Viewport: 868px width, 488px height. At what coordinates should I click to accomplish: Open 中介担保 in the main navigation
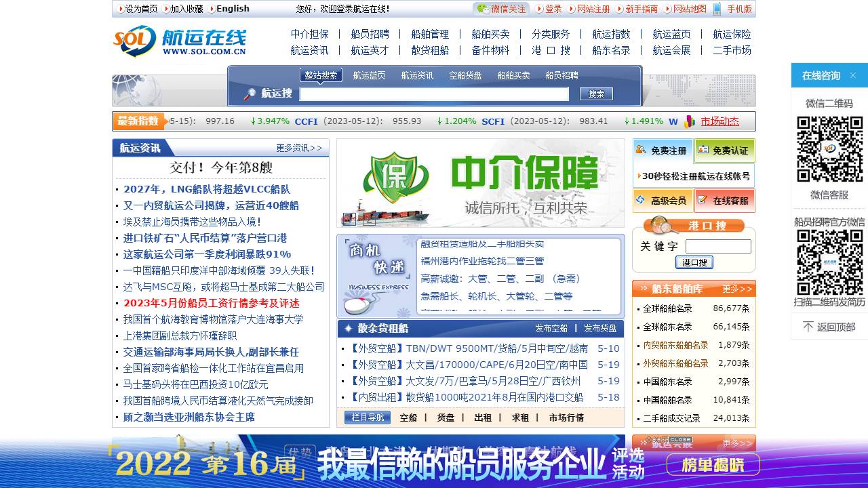point(310,34)
